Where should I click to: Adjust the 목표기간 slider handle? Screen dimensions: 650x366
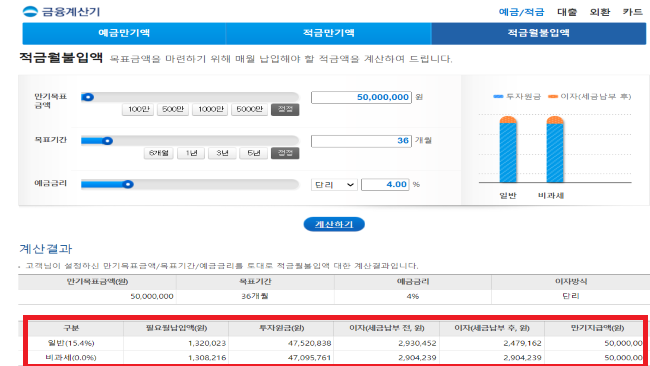pyautogui.click(x=107, y=141)
